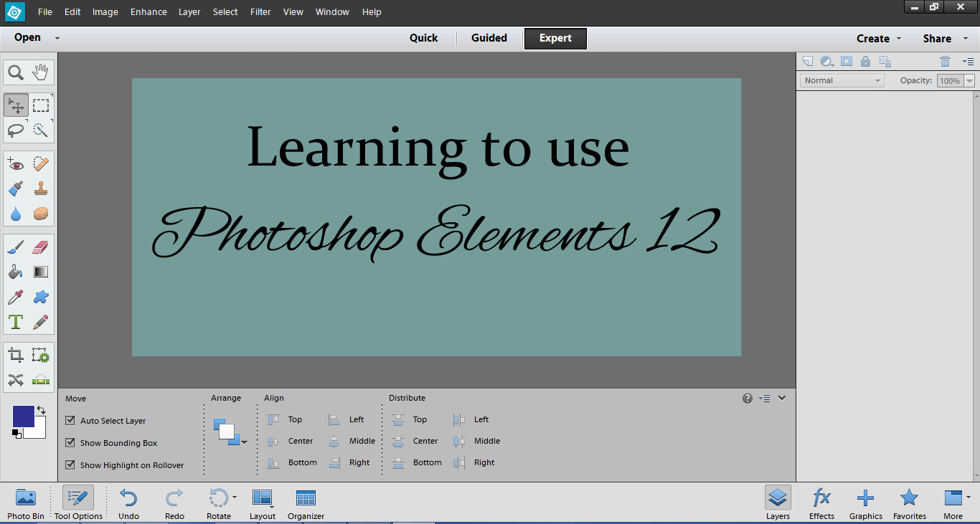Toggle the Effects panel
Image resolution: width=980 pixels, height=524 pixels.
point(821,503)
